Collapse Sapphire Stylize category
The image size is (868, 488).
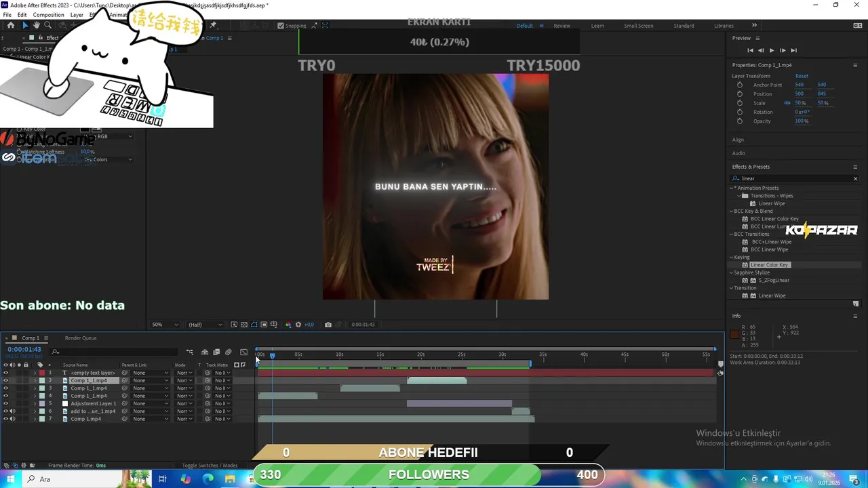coord(732,272)
